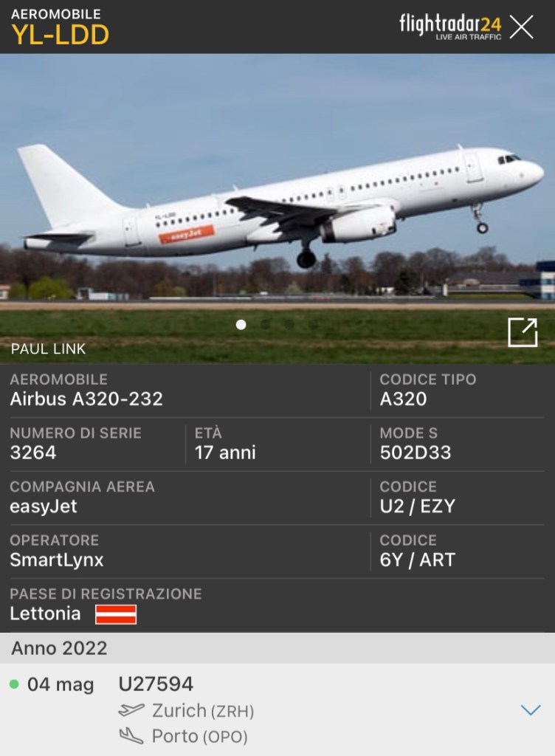Tap the easyJet airline name

(44, 506)
